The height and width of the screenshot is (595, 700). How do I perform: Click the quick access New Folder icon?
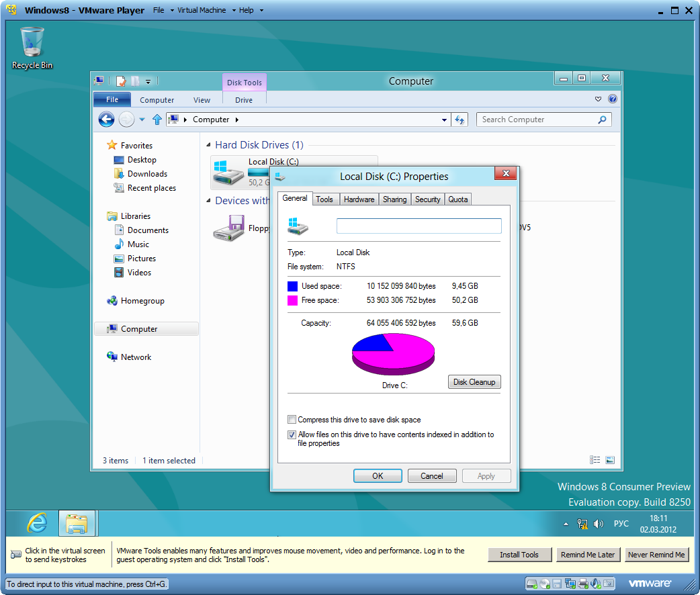click(x=135, y=81)
